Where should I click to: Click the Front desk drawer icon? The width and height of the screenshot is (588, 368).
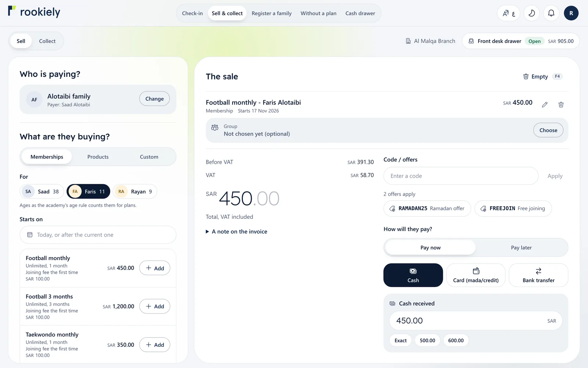click(471, 41)
